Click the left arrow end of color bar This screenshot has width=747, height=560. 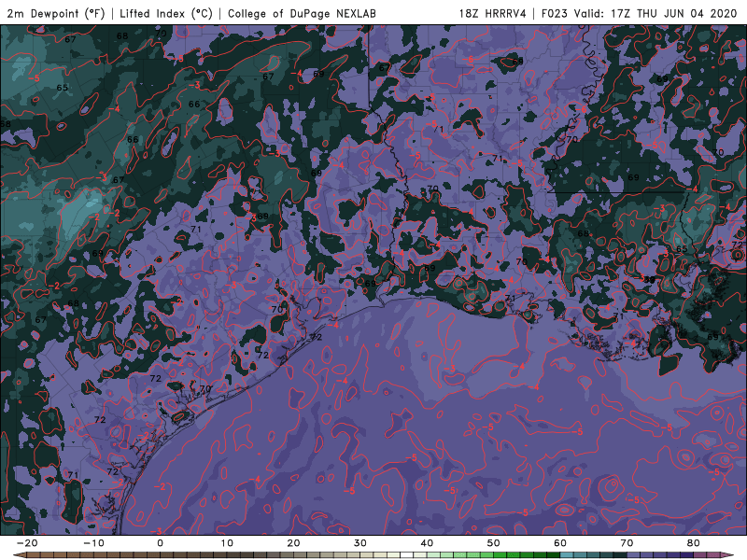(19, 555)
